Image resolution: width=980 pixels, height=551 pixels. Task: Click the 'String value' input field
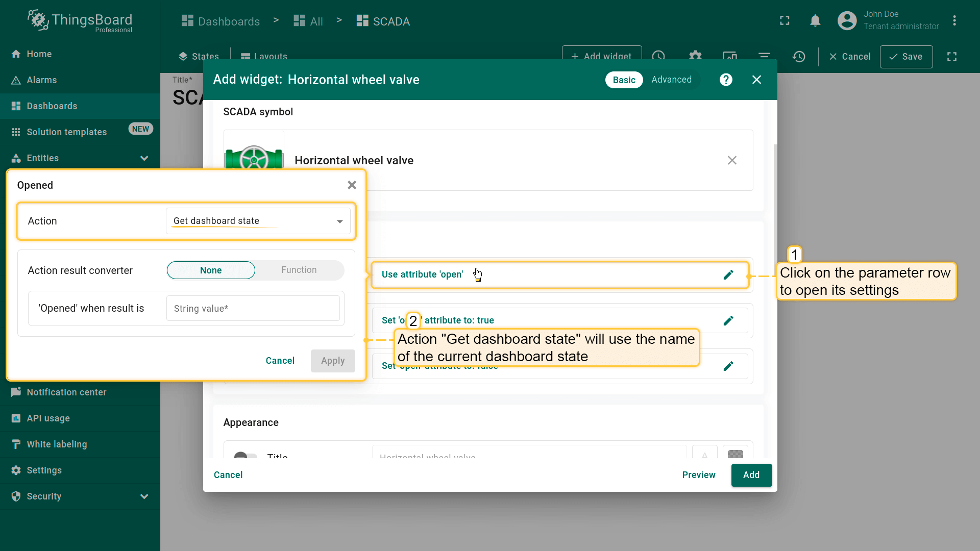[x=253, y=309]
